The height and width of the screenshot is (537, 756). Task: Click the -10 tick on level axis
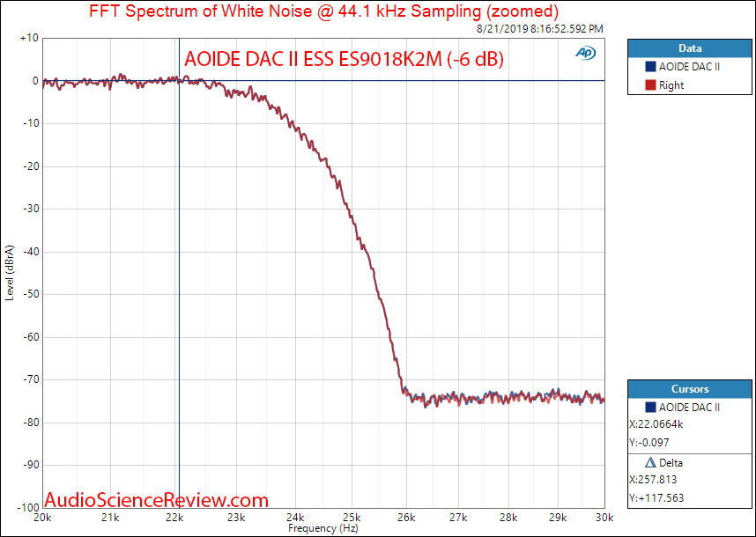[30, 123]
